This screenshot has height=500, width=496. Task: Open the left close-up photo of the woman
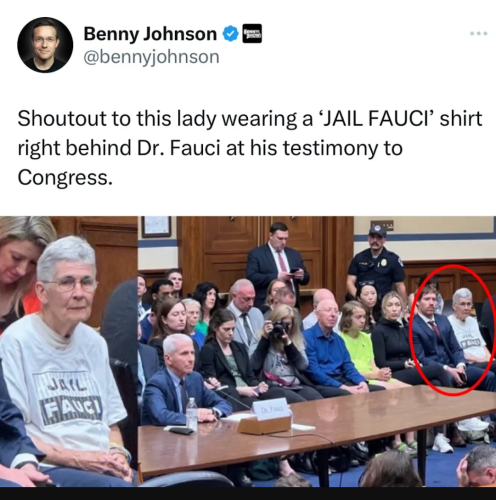pyautogui.click(x=68, y=351)
